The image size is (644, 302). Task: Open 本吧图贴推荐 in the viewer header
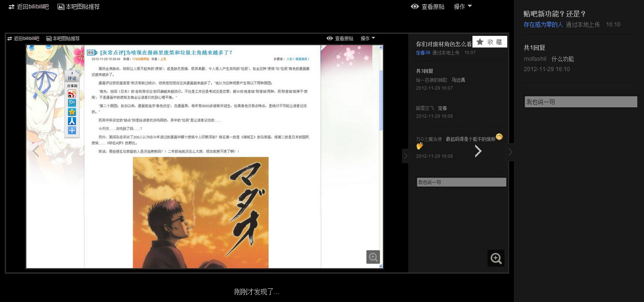click(78, 7)
